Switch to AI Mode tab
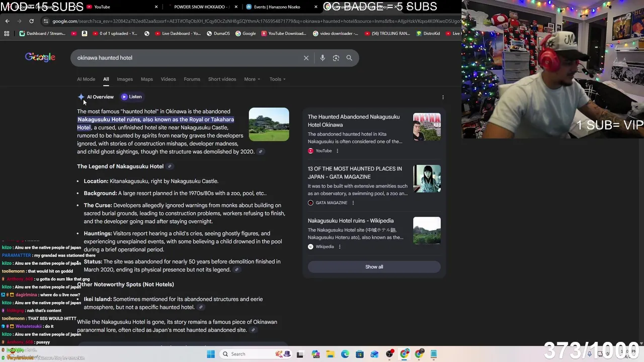 pyautogui.click(x=86, y=79)
